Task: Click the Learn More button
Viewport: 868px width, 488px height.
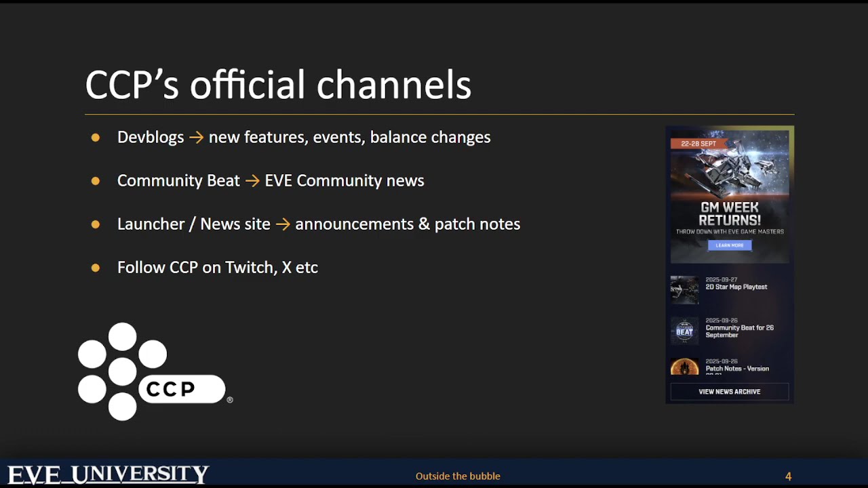Action: point(730,245)
